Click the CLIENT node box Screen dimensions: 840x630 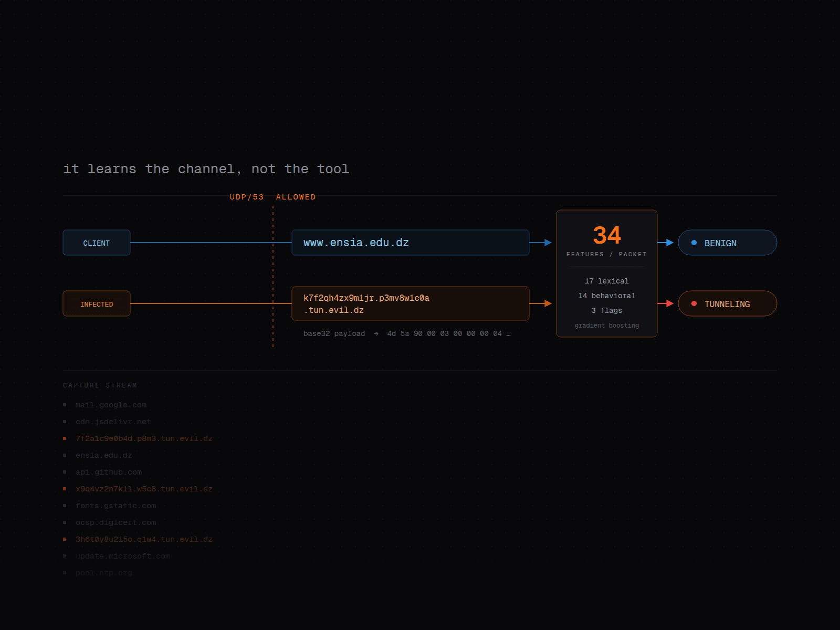click(97, 243)
